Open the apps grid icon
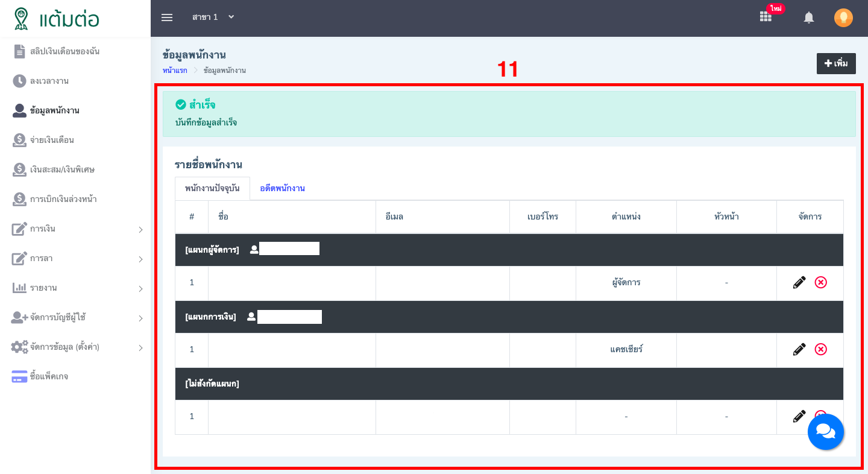 766,17
